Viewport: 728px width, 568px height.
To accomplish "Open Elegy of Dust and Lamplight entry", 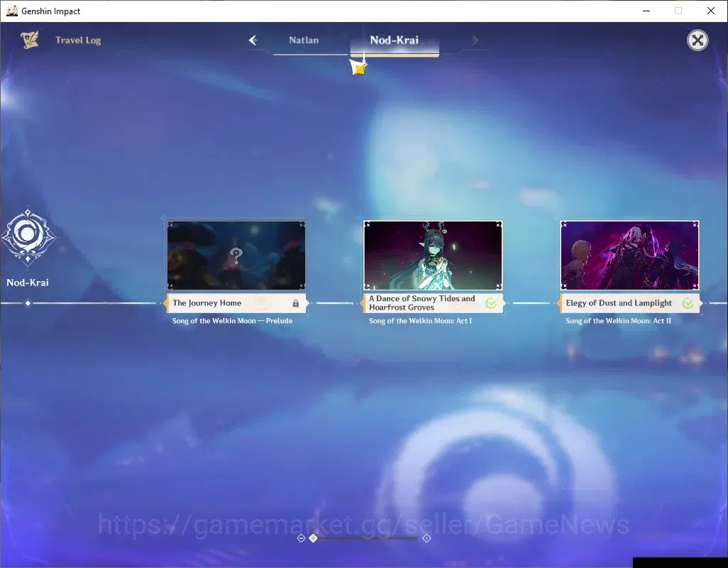I will coord(629,303).
